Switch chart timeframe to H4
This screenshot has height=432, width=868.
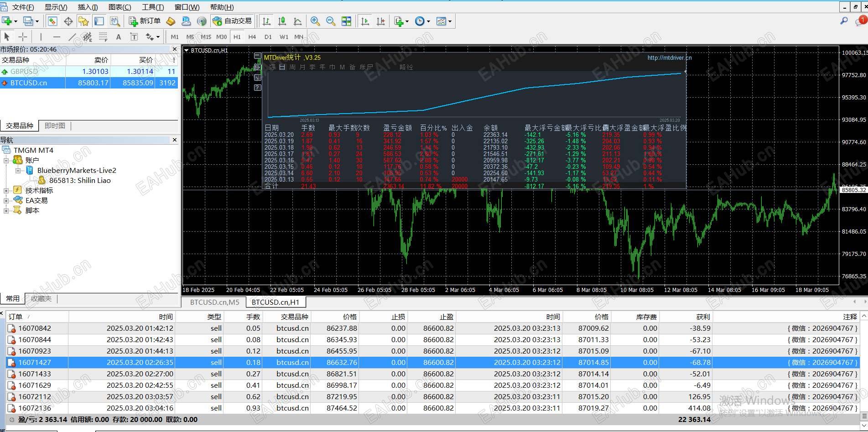(x=252, y=37)
